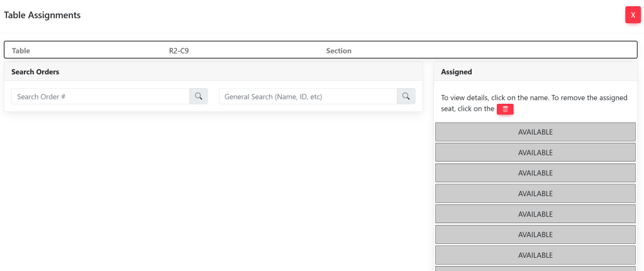Image resolution: width=644 pixels, height=271 pixels.
Task: Pick the fourth AVAILABLE seat slot
Action: point(535,194)
